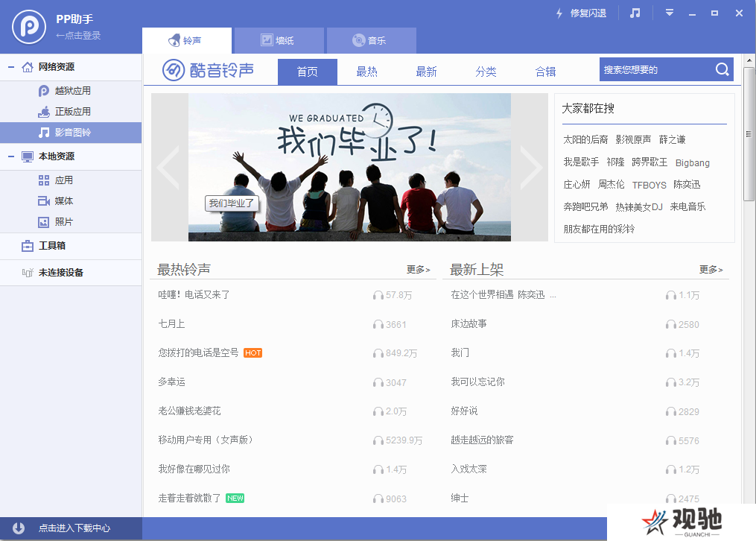Click the search magnifier icon
The width and height of the screenshot is (756, 541).
point(722,69)
